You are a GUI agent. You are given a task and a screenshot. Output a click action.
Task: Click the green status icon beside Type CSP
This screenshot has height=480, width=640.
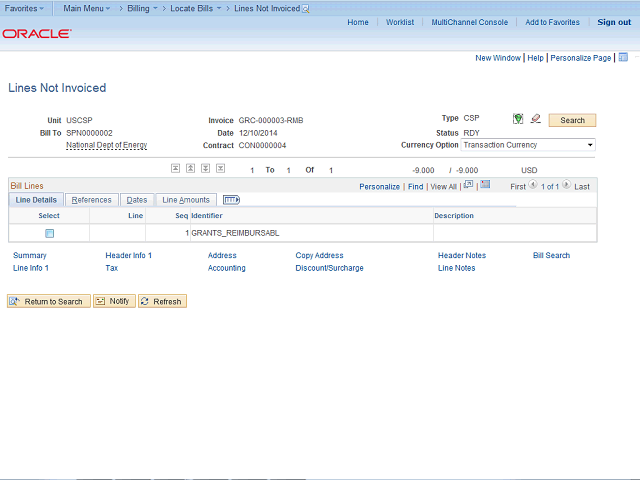pos(518,119)
